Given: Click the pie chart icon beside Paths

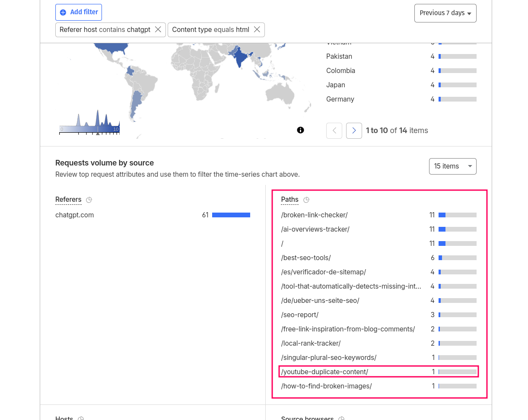Looking at the screenshot, I should (306, 200).
